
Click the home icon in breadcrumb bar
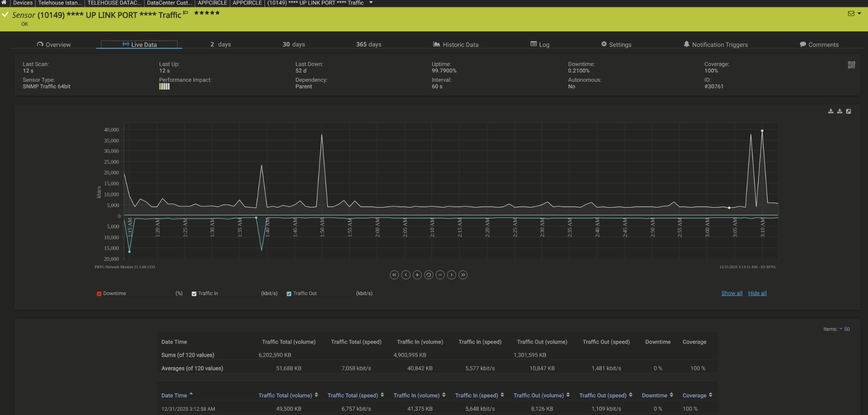(4, 3)
